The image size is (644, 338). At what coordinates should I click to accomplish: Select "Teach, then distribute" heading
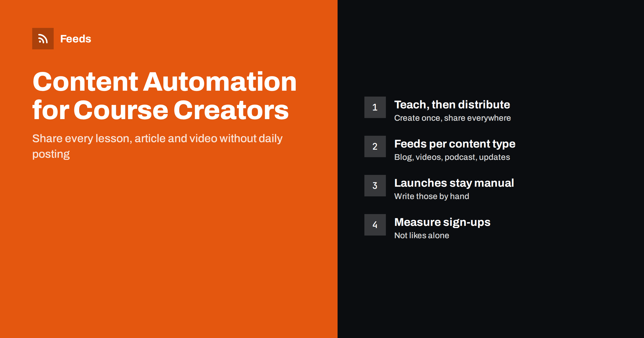pos(452,105)
